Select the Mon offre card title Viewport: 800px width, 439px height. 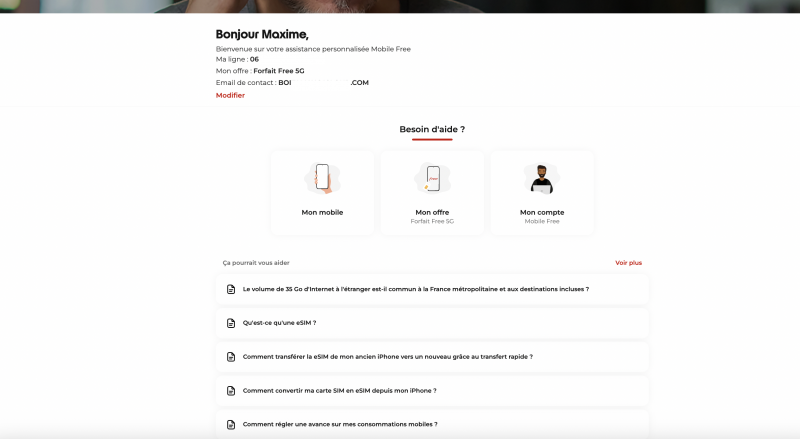[432, 212]
